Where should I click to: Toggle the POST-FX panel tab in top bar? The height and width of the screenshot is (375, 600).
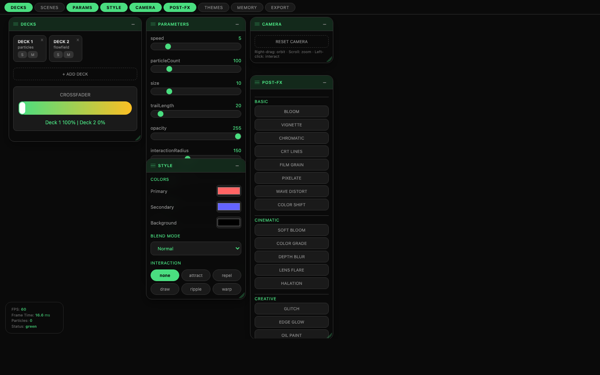(x=180, y=7)
